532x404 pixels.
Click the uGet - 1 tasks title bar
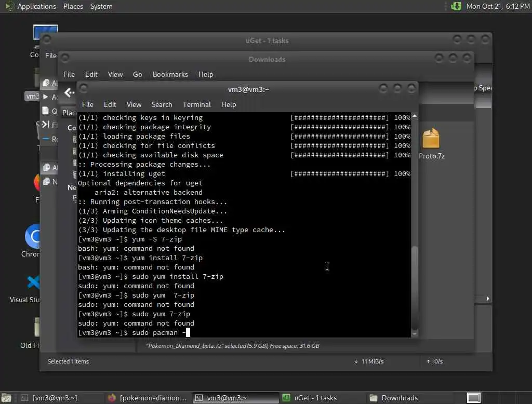pyautogui.click(x=267, y=41)
